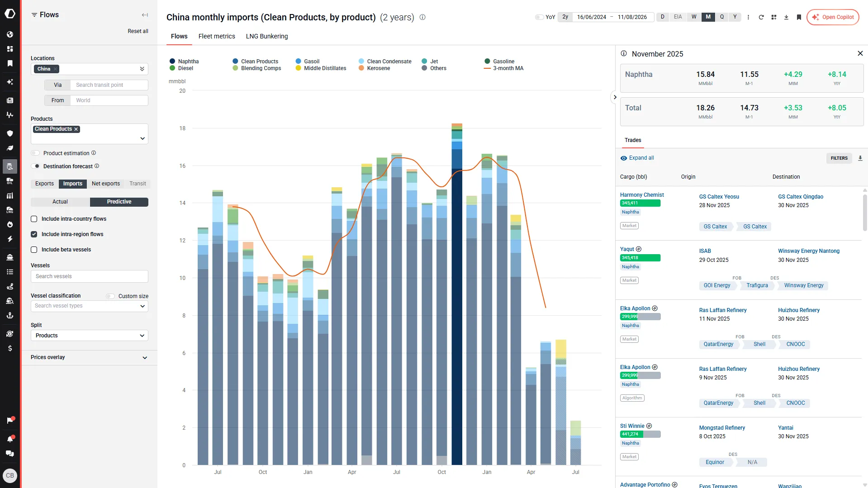
Task: Click the Naphtha legend color swatch
Action: click(x=172, y=62)
